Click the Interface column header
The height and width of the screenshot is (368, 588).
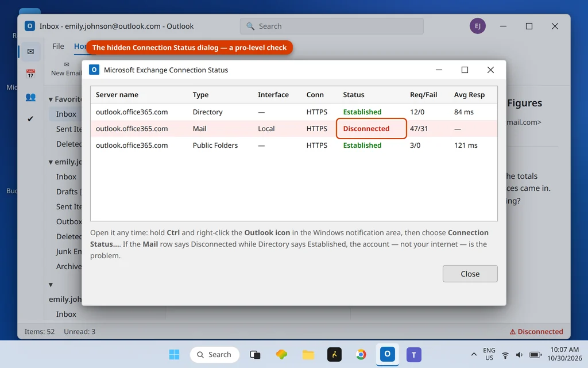click(273, 95)
